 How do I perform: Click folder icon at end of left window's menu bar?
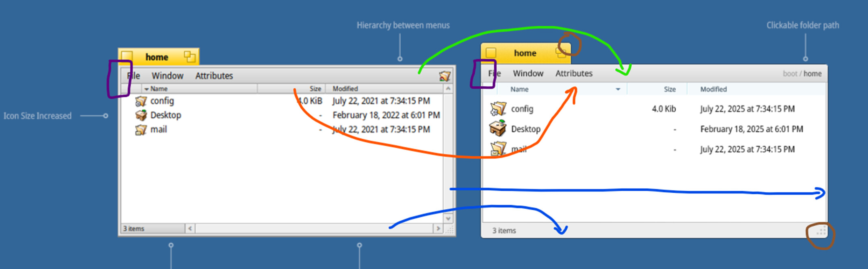pyautogui.click(x=445, y=76)
